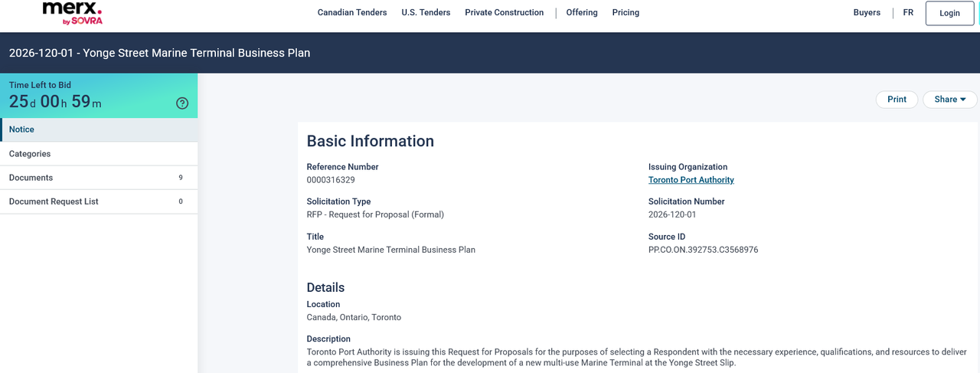Click the Source ID value text
980x373 pixels.
click(703, 250)
